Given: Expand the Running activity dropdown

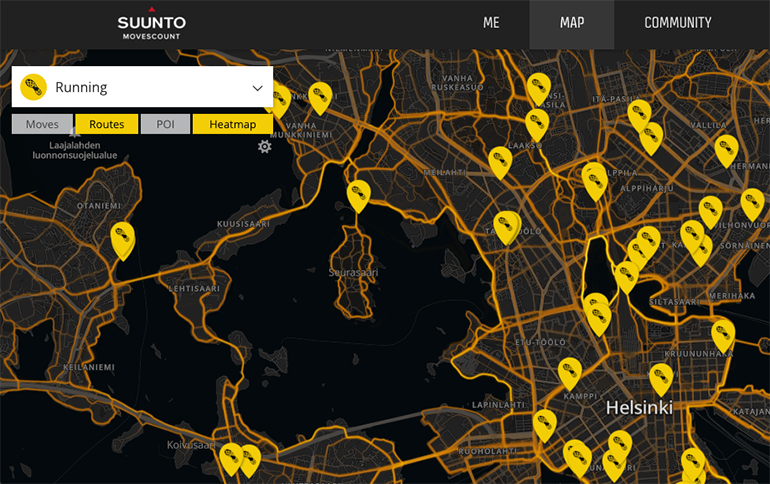Looking at the screenshot, I should click(x=142, y=87).
